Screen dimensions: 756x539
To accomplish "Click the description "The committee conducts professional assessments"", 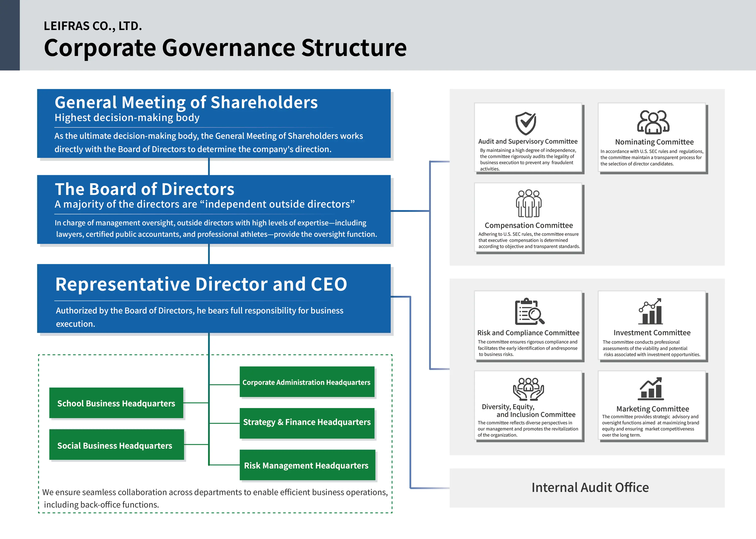I will pos(651,348).
